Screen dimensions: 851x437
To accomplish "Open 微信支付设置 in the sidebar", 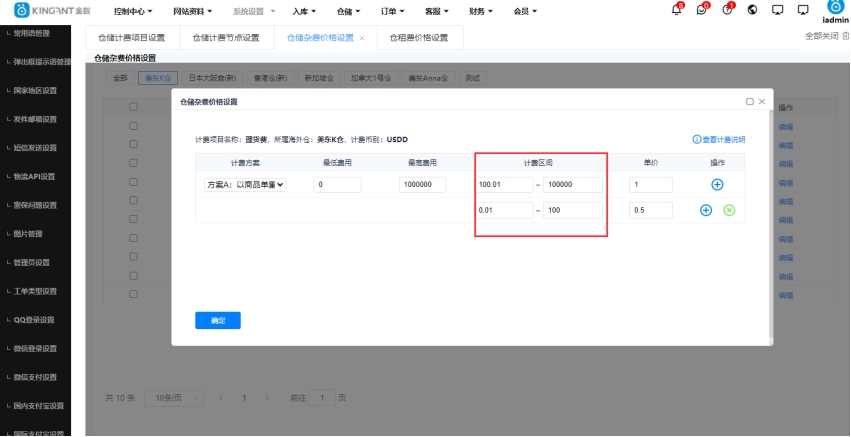I will point(35,377).
